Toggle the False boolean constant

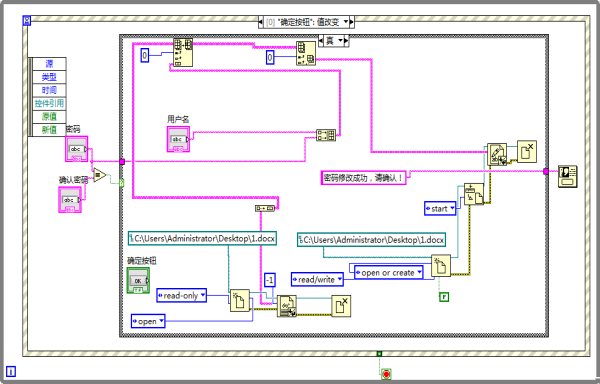click(x=444, y=297)
